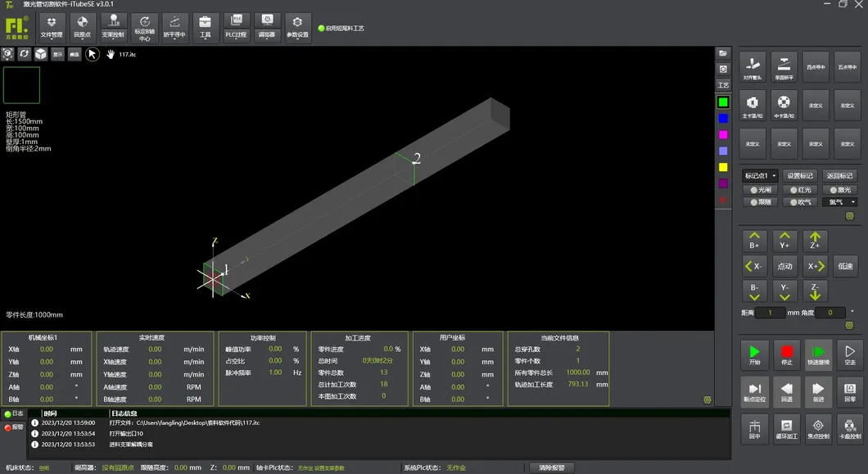The image size is (868, 474).
Task: Select the 3D cube view icon
Action: [x=41, y=54]
